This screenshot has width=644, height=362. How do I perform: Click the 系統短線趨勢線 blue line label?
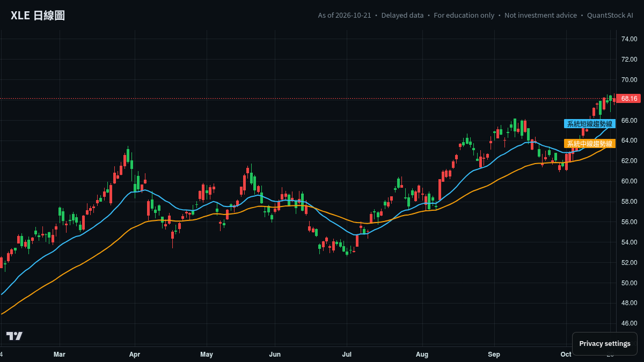pyautogui.click(x=590, y=124)
